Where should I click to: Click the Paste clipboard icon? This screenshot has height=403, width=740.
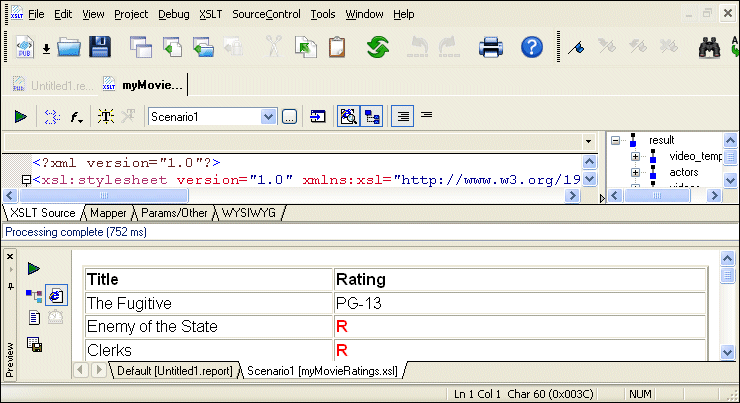336,47
